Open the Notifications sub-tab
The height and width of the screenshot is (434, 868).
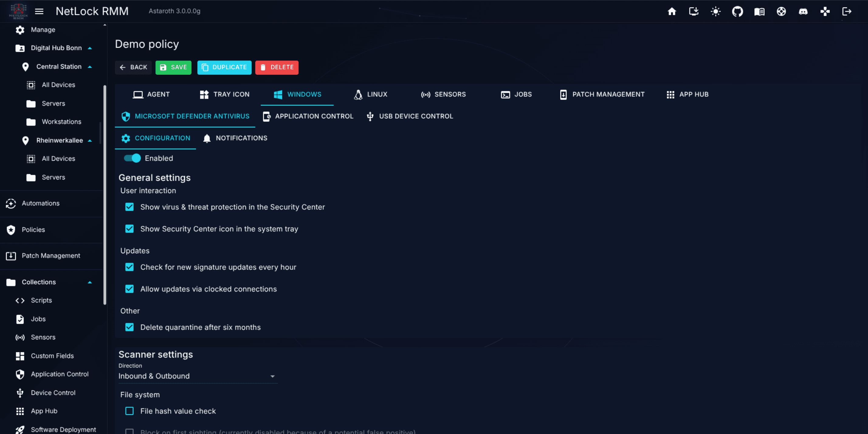click(x=235, y=138)
